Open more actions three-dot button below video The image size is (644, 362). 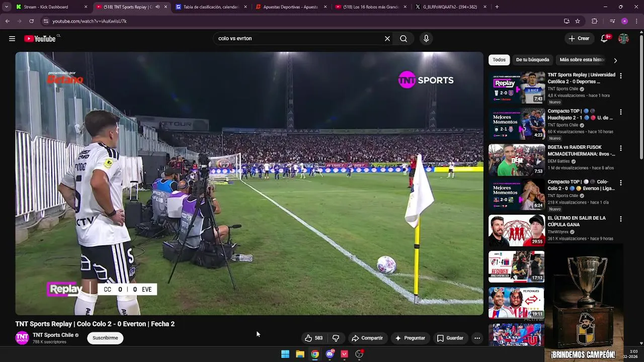click(477, 338)
